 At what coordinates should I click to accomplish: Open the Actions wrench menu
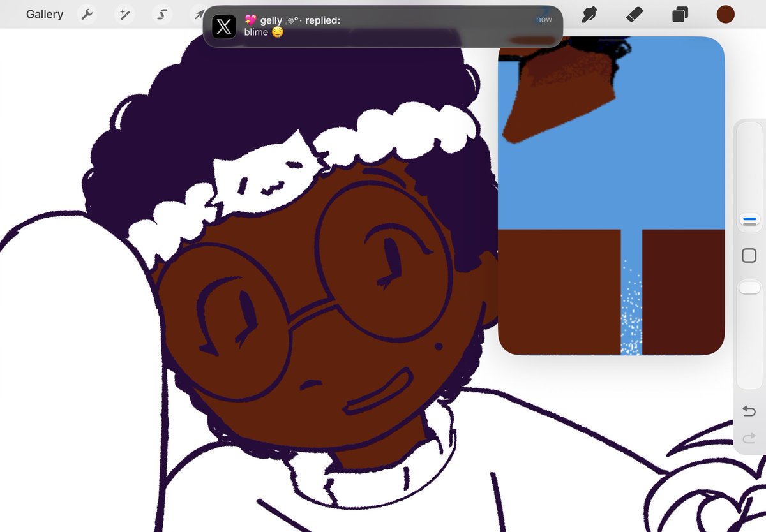87,14
